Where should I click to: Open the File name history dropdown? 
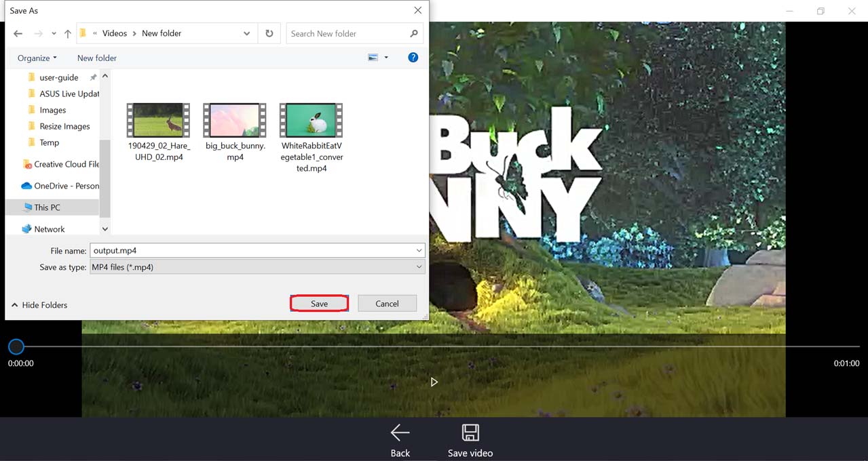coord(419,251)
